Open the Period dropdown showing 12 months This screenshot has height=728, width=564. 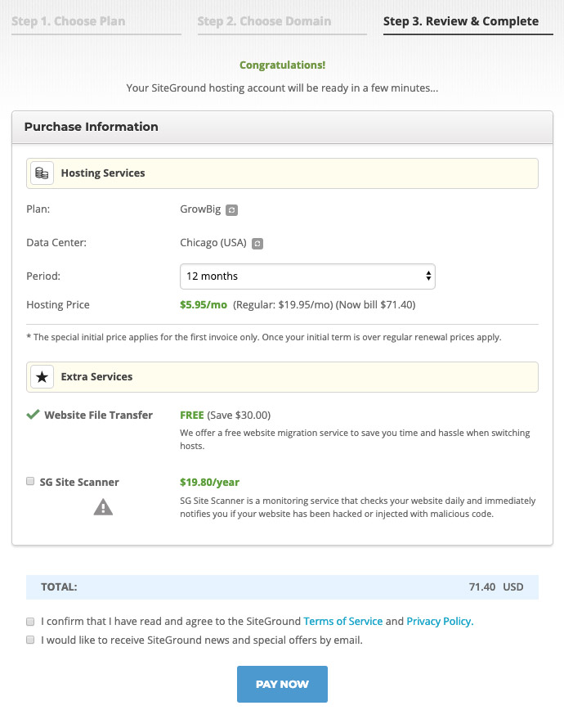(307, 276)
